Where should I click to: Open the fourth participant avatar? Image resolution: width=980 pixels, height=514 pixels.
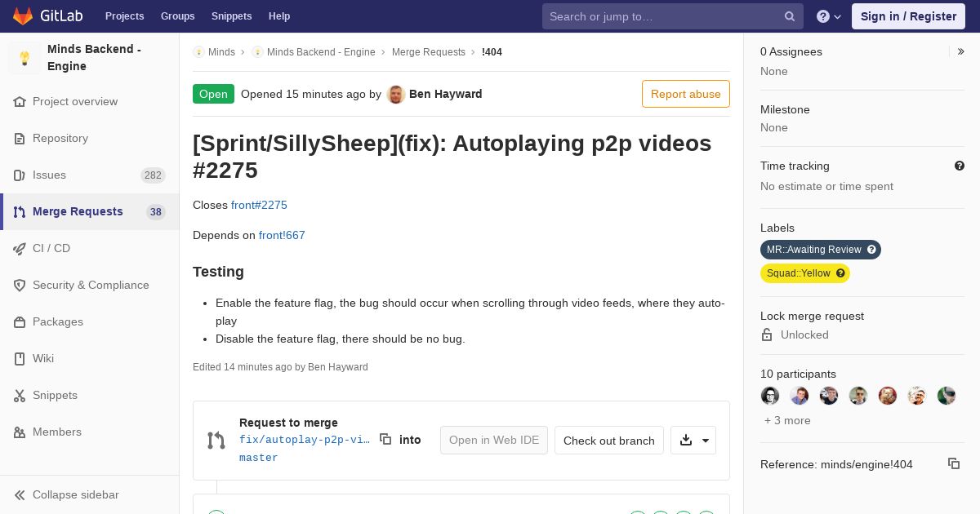[858, 396]
